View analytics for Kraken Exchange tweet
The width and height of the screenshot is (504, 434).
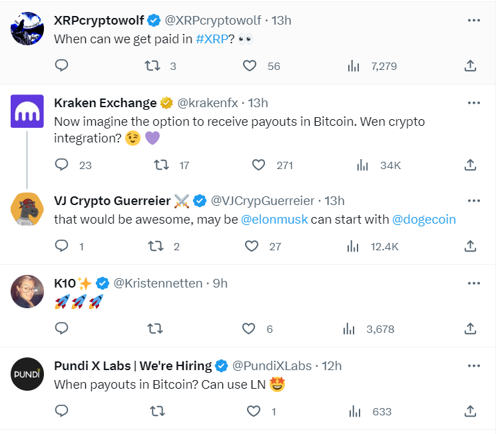pos(362,165)
